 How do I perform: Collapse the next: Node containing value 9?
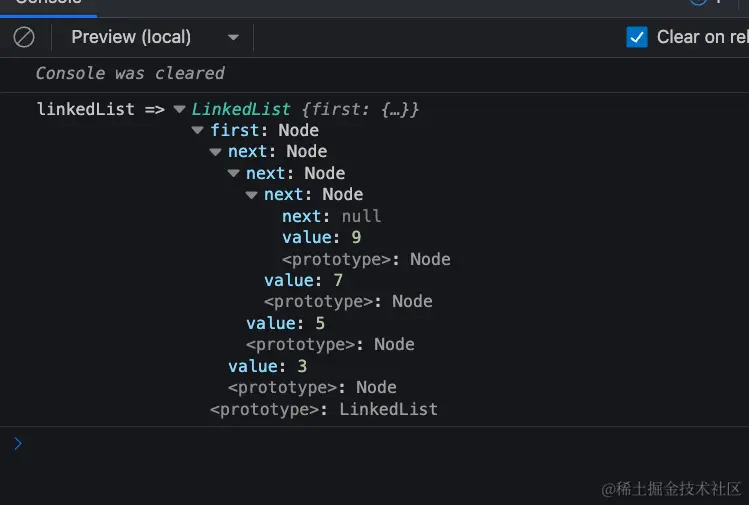click(251, 195)
